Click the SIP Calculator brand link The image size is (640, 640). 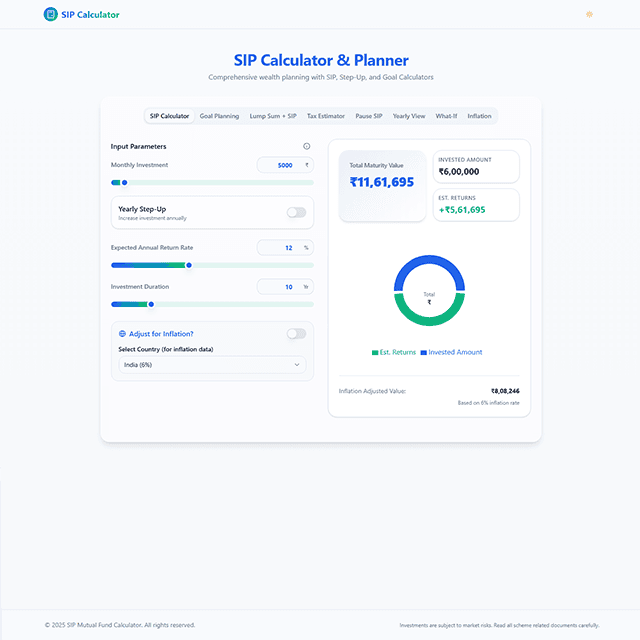coord(82,14)
